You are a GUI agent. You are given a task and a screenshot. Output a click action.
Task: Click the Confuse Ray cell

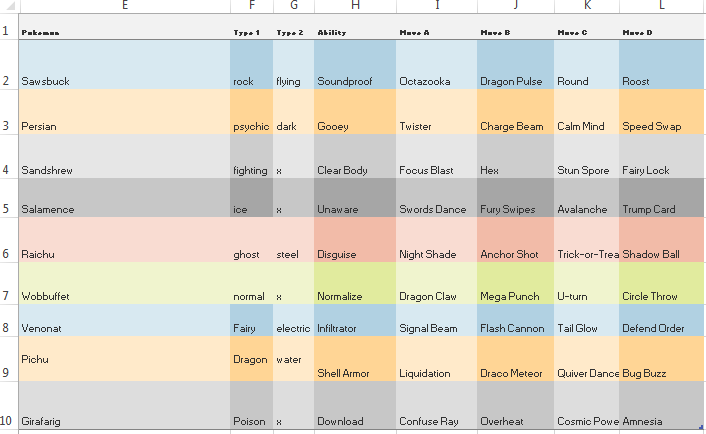[x=437, y=405]
